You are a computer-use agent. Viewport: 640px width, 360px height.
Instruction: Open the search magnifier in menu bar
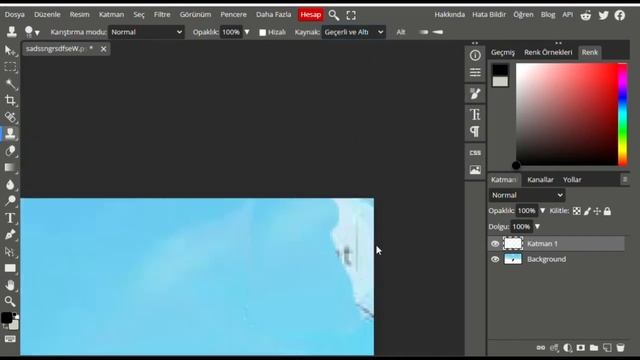tap(334, 15)
